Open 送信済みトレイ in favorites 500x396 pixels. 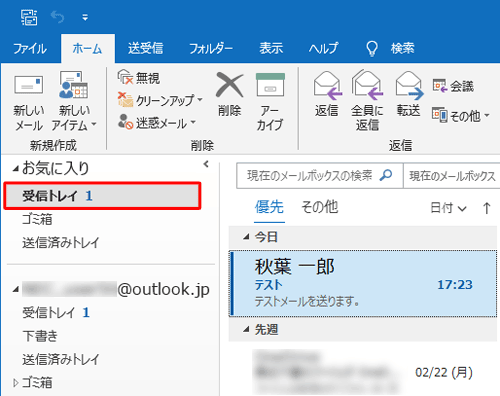(x=61, y=243)
